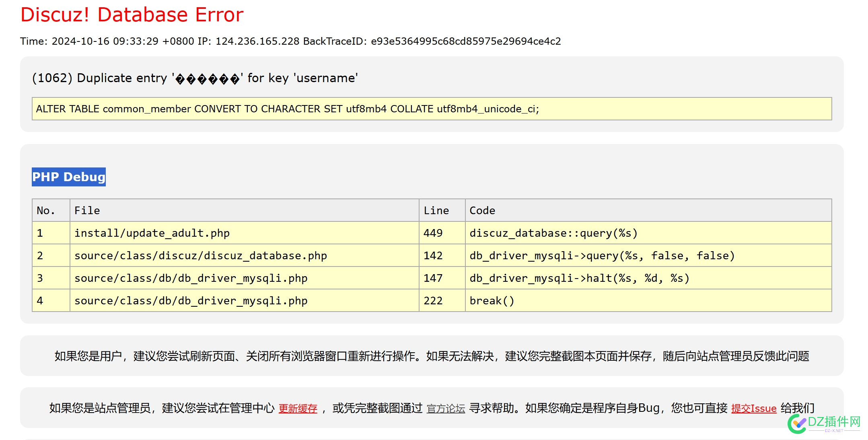Click the Duplicate entry error message
This screenshot has height=440, width=868.
pos(195,78)
